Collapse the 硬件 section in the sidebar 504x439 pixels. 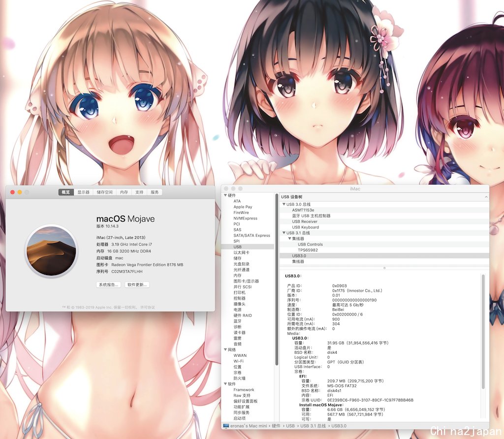[225, 195]
